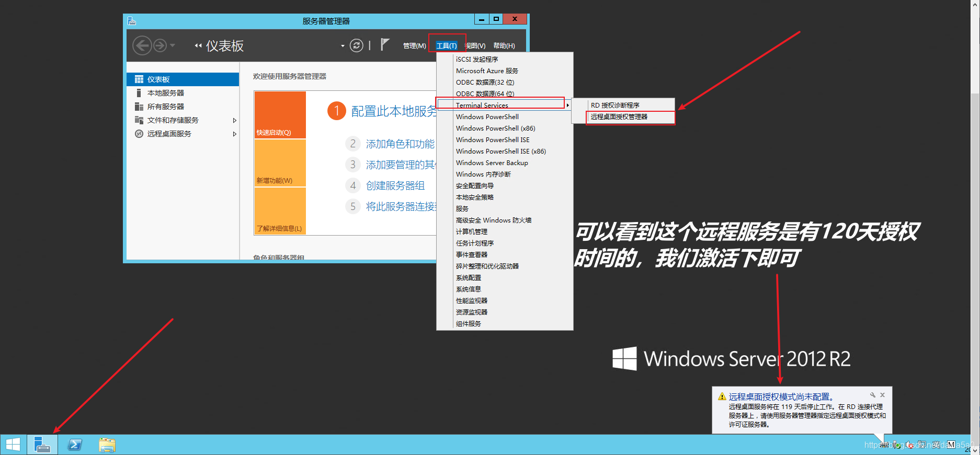
Task: Click the wrench icon in notification balloon
Action: pyautogui.click(x=872, y=395)
